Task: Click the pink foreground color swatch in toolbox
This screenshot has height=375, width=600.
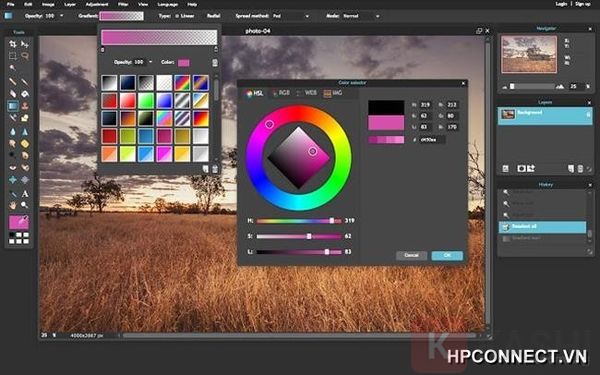Action: (18, 222)
